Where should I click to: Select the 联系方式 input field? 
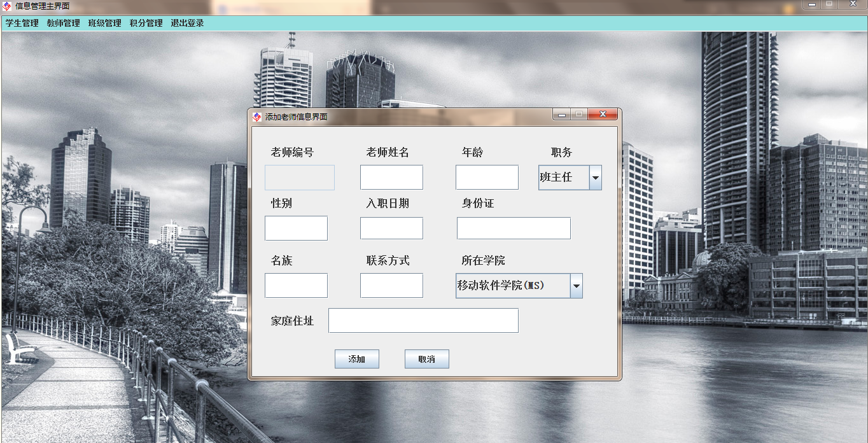pyautogui.click(x=391, y=286)
